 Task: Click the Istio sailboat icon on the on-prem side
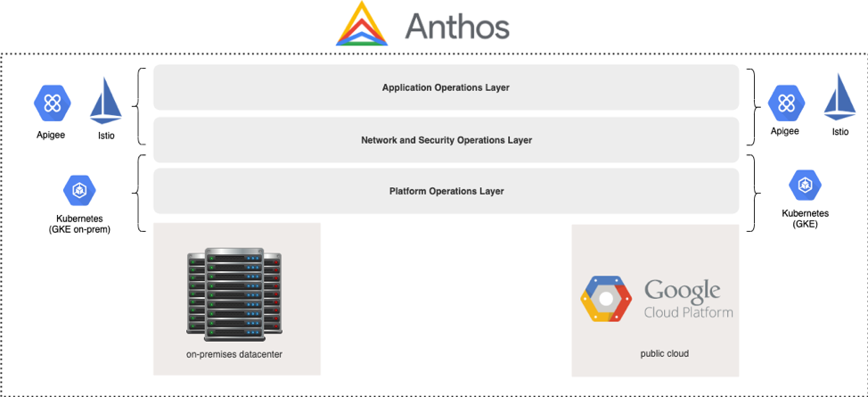104,101
